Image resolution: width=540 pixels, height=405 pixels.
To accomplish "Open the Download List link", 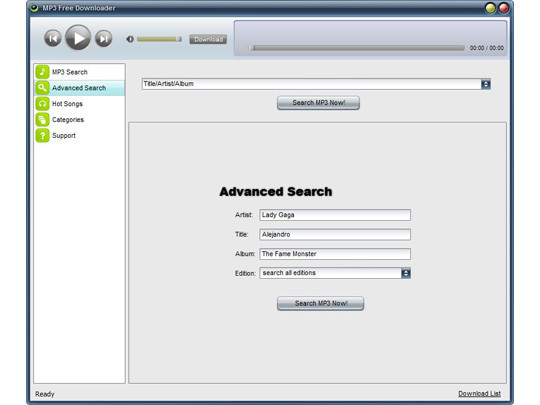I will (479, 394).
